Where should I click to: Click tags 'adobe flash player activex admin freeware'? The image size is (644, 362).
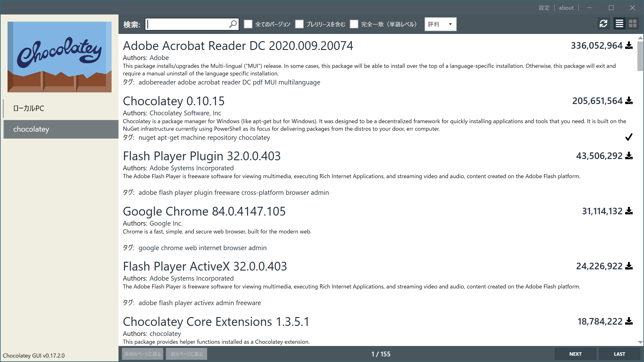[x=200, y=303]
